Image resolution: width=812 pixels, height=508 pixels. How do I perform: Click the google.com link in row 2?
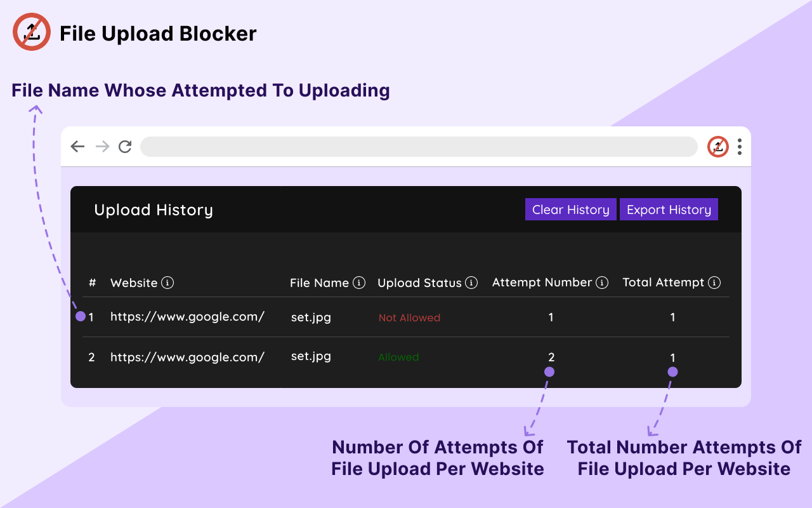point(187,357)
